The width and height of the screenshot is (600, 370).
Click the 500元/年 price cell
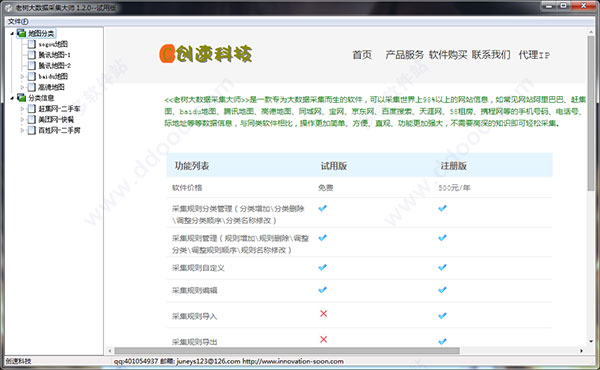(x=454, y=187)
